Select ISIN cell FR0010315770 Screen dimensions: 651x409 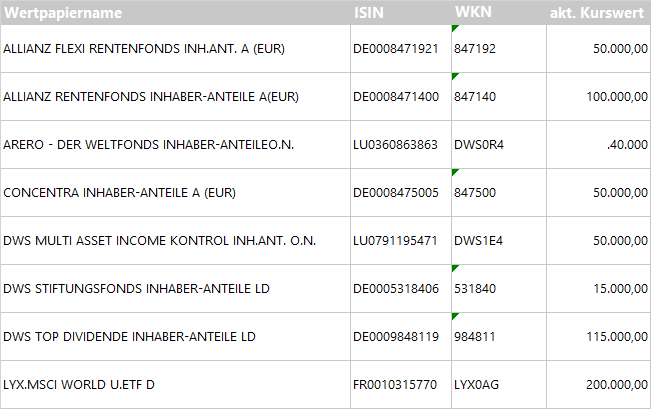395,385
